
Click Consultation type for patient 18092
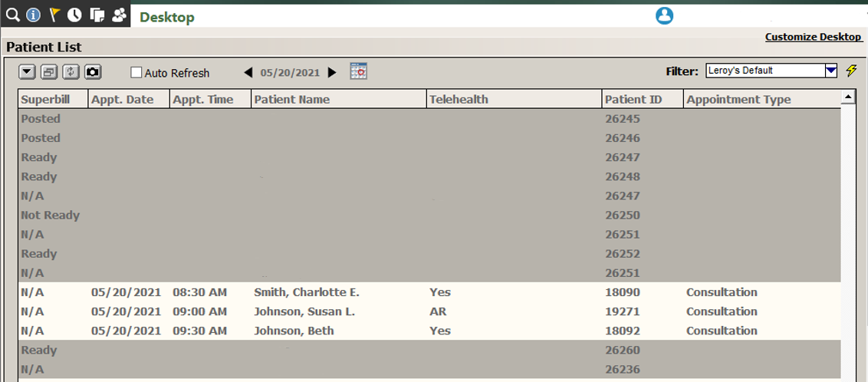[722, 331]
